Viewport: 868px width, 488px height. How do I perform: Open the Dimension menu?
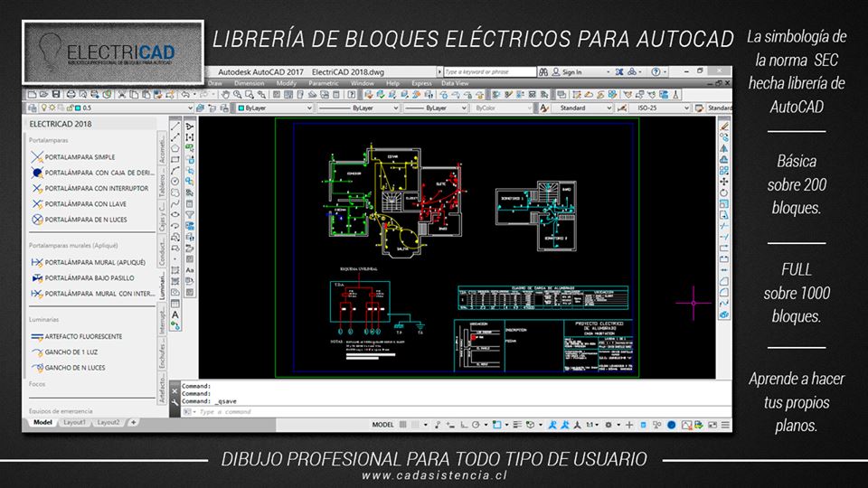pyautogui.click(x=250, y=83)
